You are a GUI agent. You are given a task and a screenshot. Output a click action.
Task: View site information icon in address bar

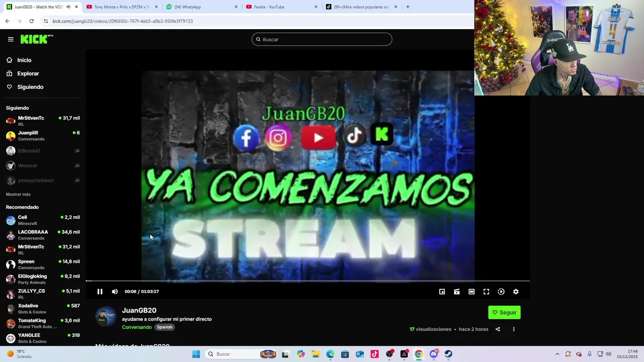pos(46,21)
